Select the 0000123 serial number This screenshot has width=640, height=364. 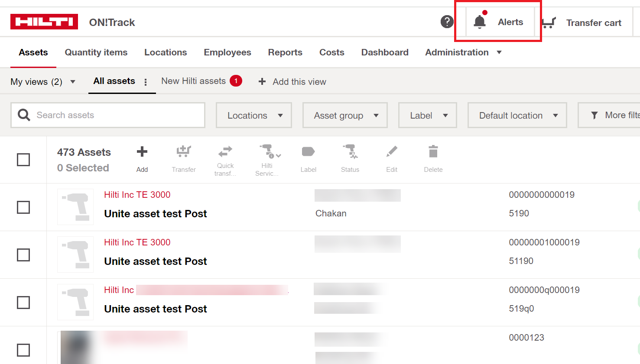[x=526, y=338]
